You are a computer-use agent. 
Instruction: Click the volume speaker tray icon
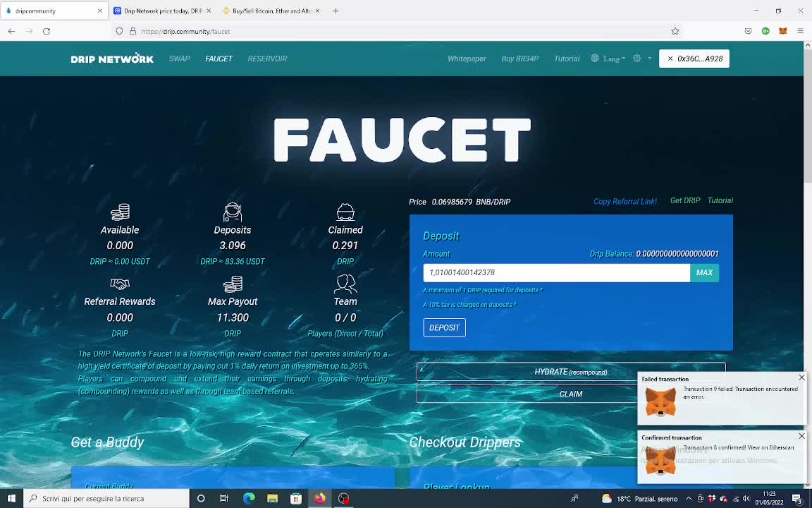(x=746, y=499)
